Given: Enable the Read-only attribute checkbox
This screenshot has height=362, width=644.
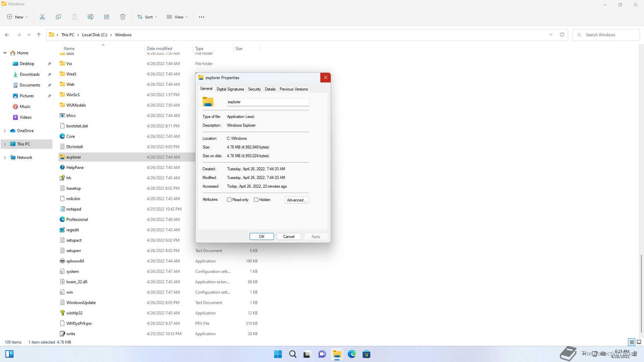Looking at the screenshot, I should click(x=229, y=200).
